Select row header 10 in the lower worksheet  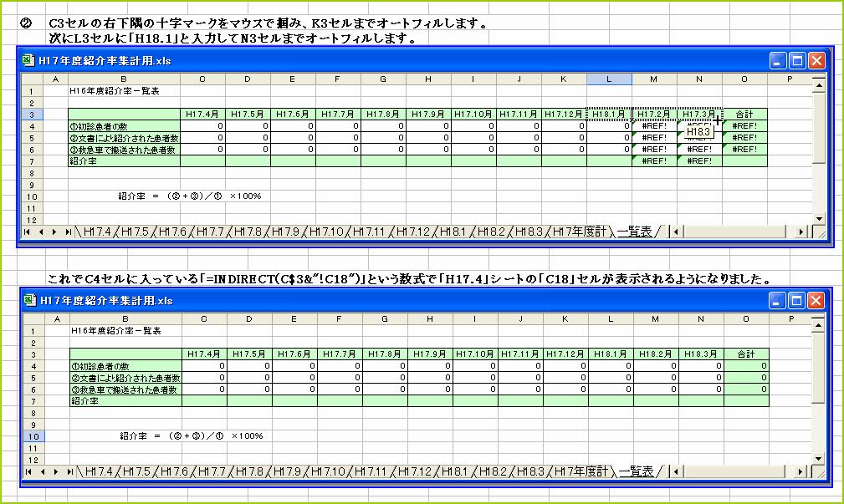[33, 435]
